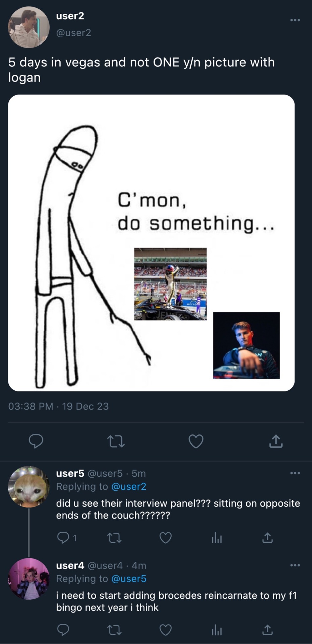This screenshot has height=644, width=312.
Task: Like user4's reply
Action: tap(166, 630)
